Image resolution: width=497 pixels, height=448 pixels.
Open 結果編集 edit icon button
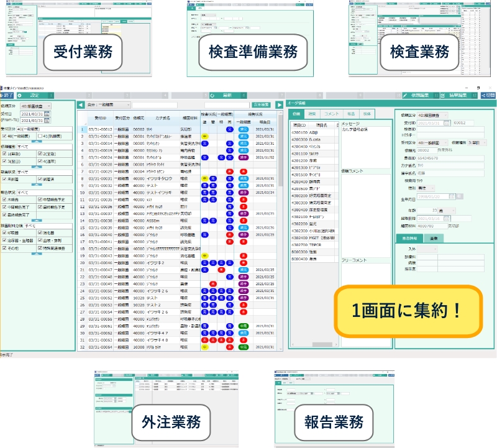click(455, 96)
